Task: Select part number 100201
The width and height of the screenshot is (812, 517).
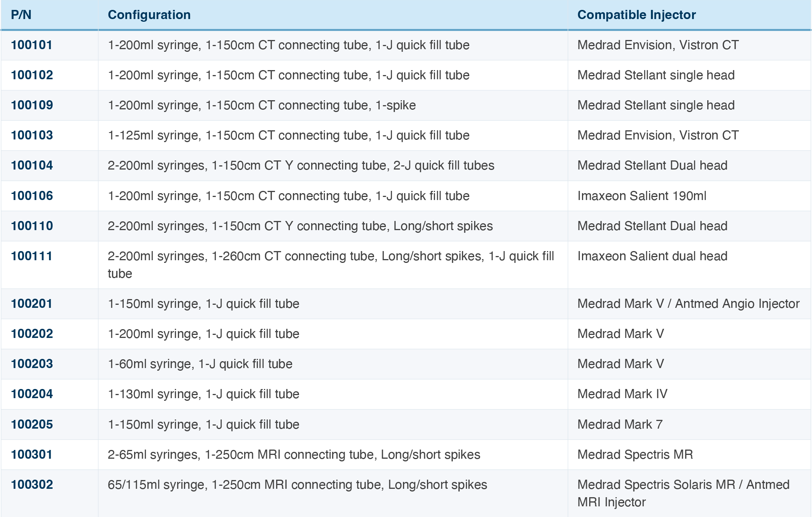Action: pyautogui.click(x=32, y=304)
